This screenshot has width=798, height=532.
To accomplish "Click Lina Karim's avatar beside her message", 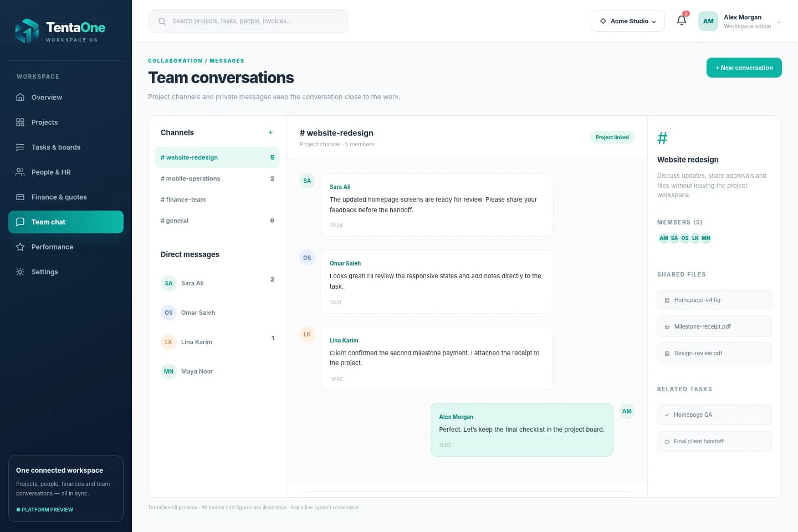I will [x=307, y=334].
